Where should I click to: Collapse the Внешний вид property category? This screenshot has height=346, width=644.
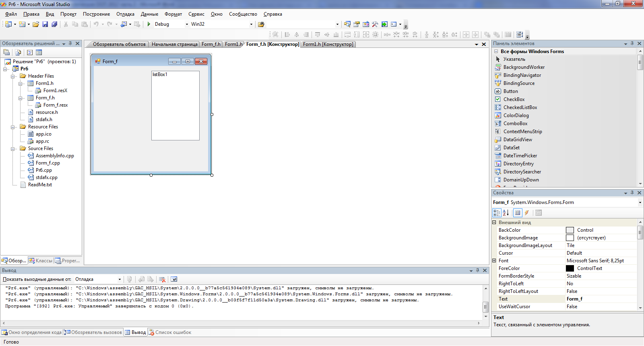[494, 222]
